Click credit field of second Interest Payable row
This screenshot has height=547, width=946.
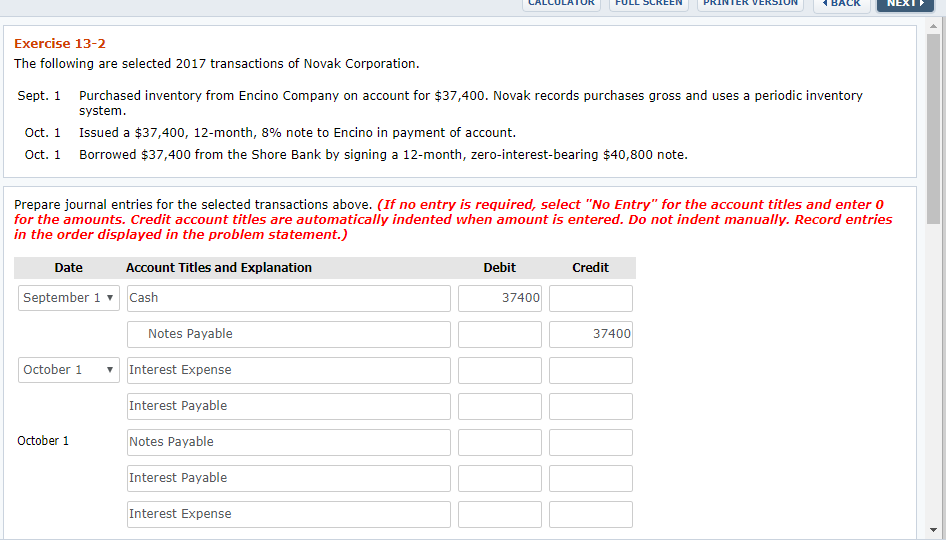pyautogui.click(x=591, y=478)
